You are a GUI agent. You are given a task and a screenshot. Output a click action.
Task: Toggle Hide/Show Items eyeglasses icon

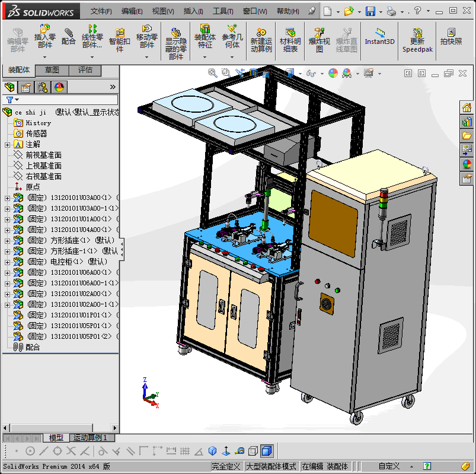click(x=311, y=73)
